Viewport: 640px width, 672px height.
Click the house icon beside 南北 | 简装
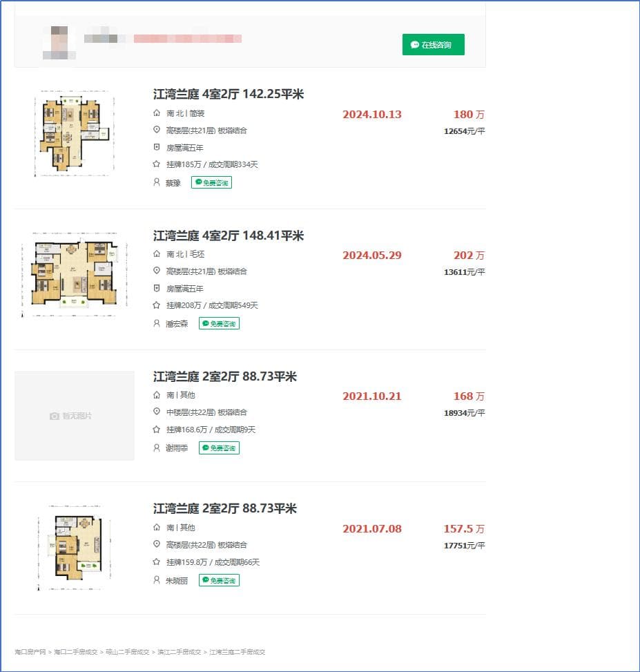click(x=157, y=113)
